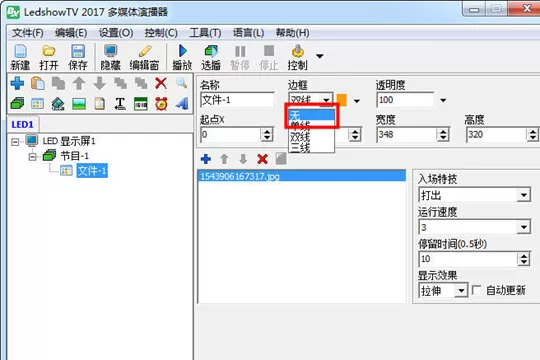540x360 pixels.
Task: Add a subtitle using the T with arrow icon
Action: [x=120, y=103]
